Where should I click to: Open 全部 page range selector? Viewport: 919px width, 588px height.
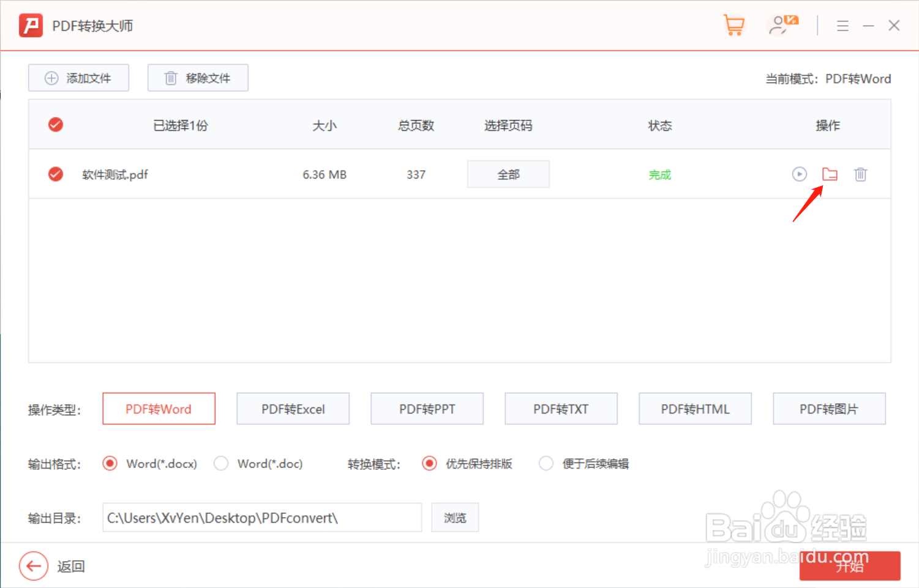[x=508, y=174]
